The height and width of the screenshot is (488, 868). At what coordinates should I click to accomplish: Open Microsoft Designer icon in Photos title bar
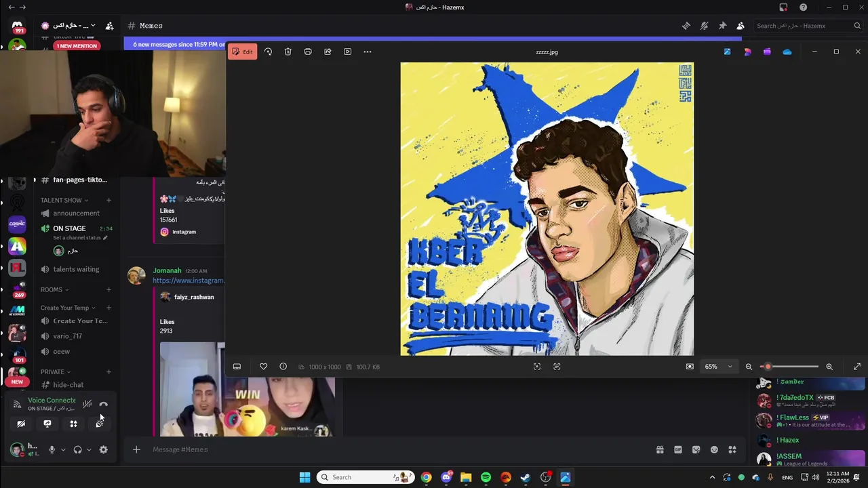[x=747, y=52]
